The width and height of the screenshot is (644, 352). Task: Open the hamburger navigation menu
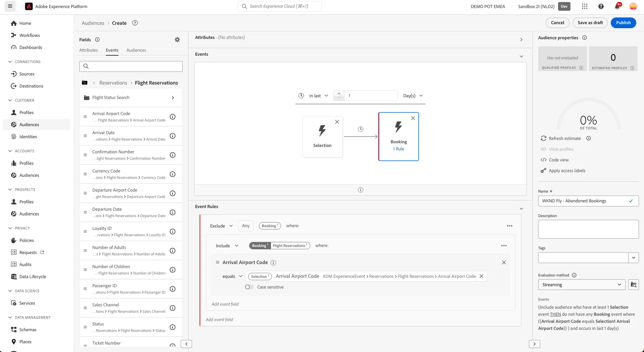(x=10, y=6)
